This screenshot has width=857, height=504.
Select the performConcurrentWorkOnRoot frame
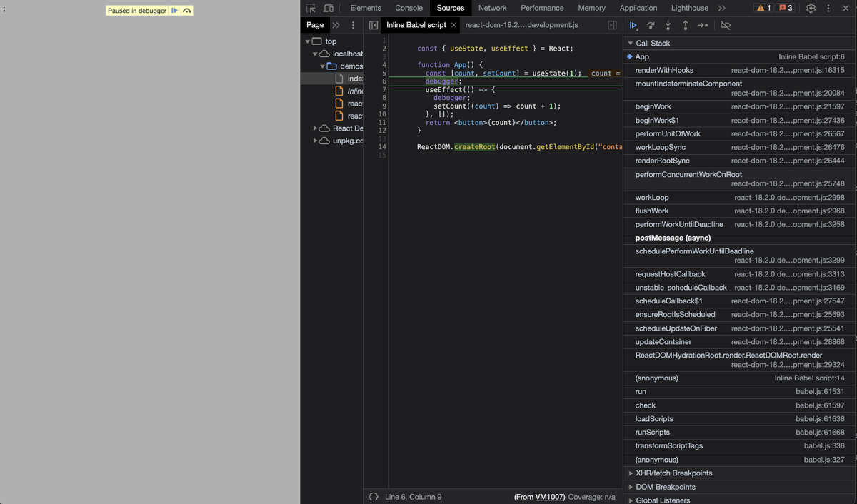[739, 179]
